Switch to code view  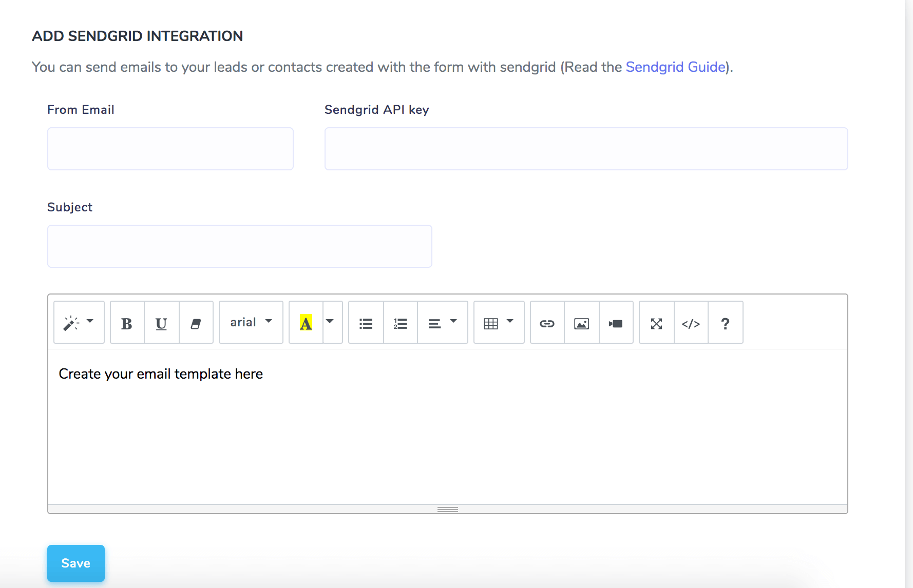click(x=691, y=322)
